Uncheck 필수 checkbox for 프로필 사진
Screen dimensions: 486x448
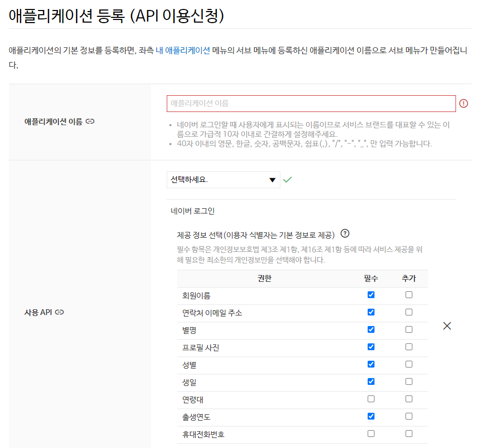(371, 347)
